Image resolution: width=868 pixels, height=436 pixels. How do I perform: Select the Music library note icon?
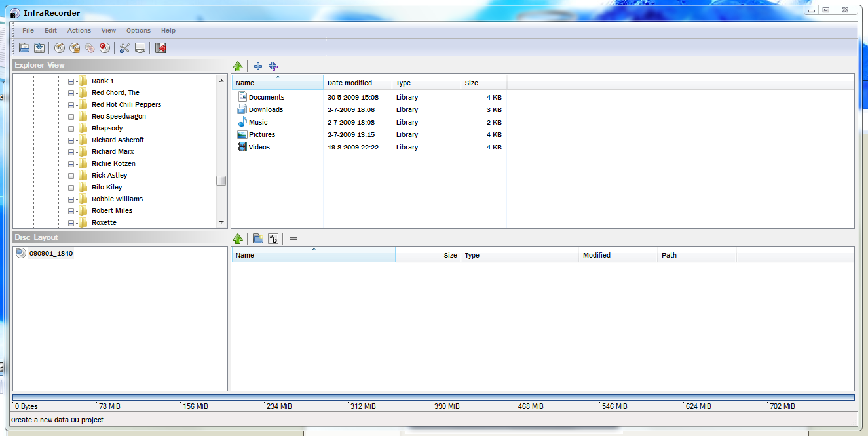pyautogui.click(x=242, y=122)
